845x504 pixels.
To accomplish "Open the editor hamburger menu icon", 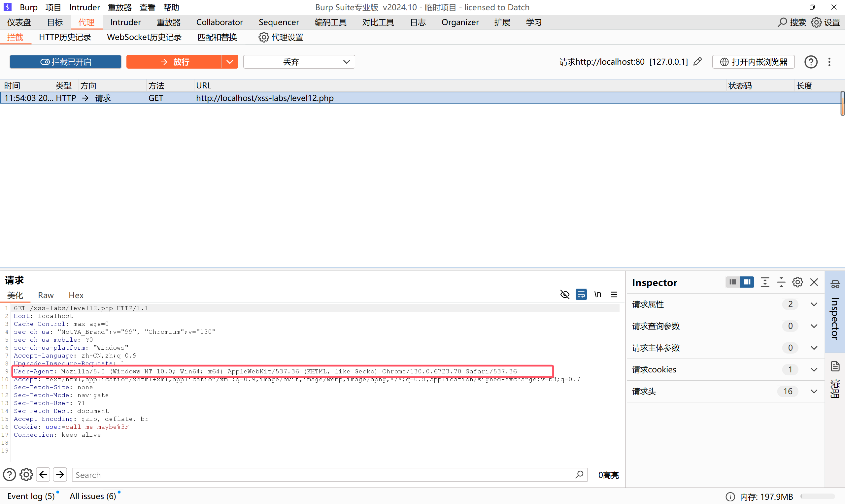I will click(614, 295).
